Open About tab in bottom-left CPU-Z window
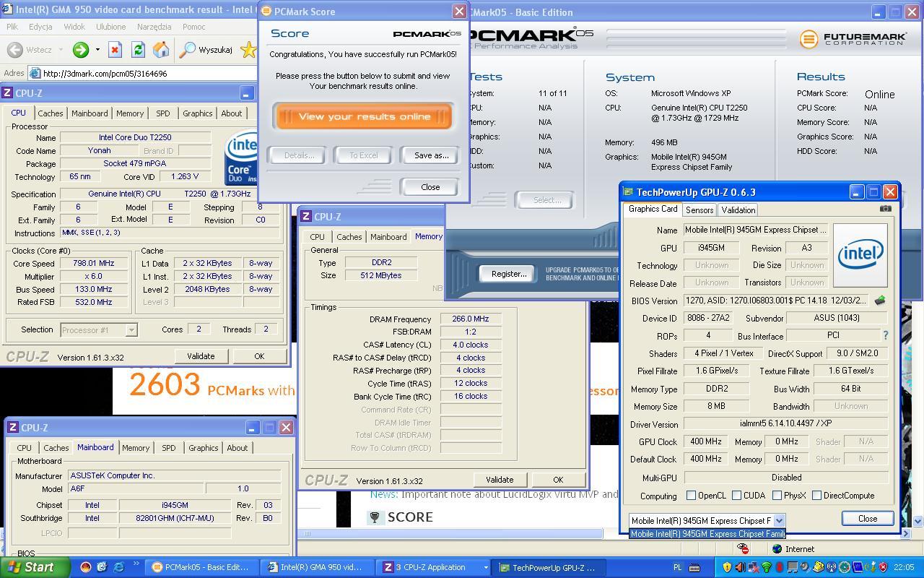The image size is (924, 578). (x=237, y=448)
